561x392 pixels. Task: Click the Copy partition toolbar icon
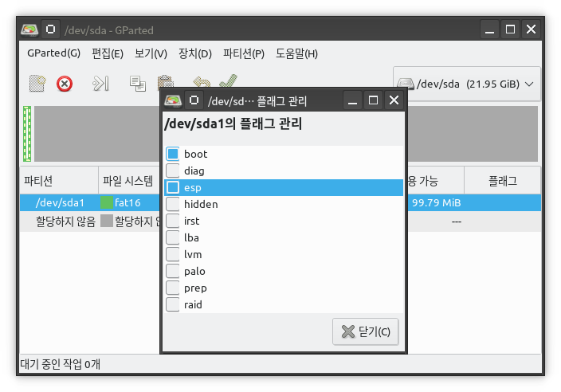138,84
